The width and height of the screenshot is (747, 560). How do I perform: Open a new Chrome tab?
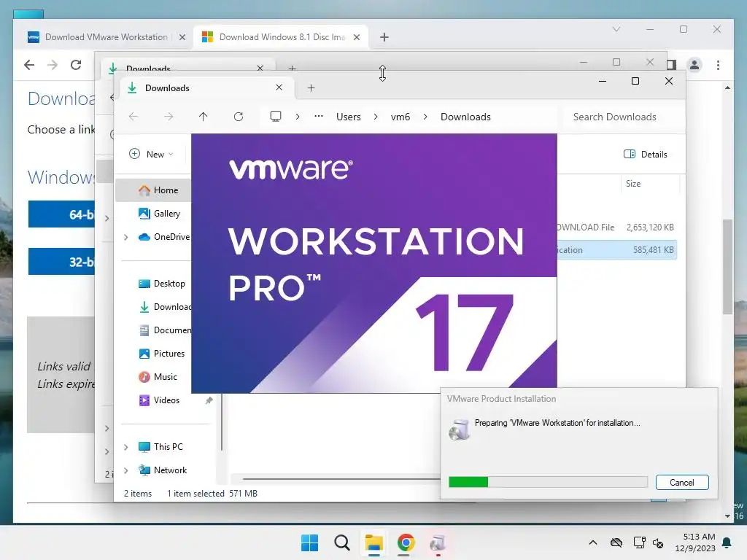tap(384, 37)
